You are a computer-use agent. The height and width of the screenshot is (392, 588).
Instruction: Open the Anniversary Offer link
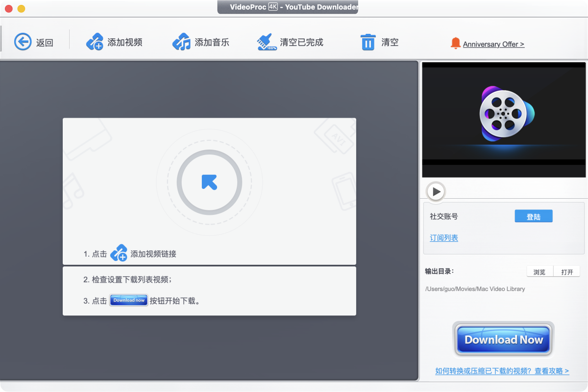tap(494, 44)
